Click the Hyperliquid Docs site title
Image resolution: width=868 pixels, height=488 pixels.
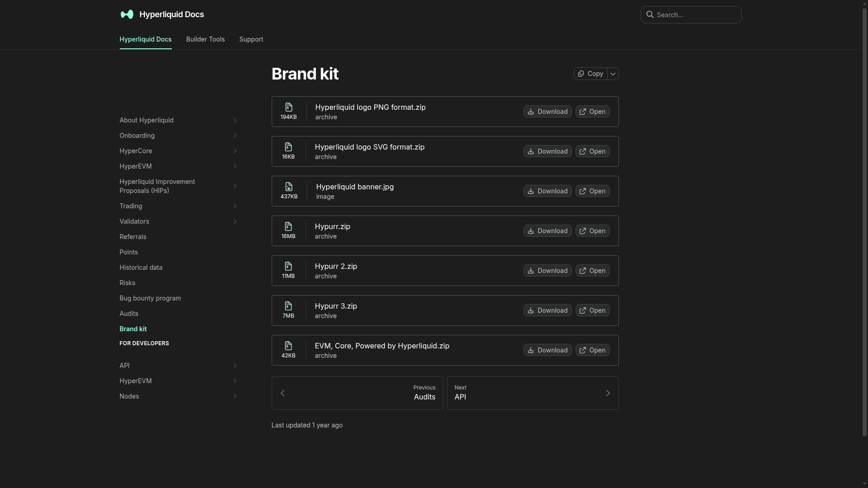[172, 14]
